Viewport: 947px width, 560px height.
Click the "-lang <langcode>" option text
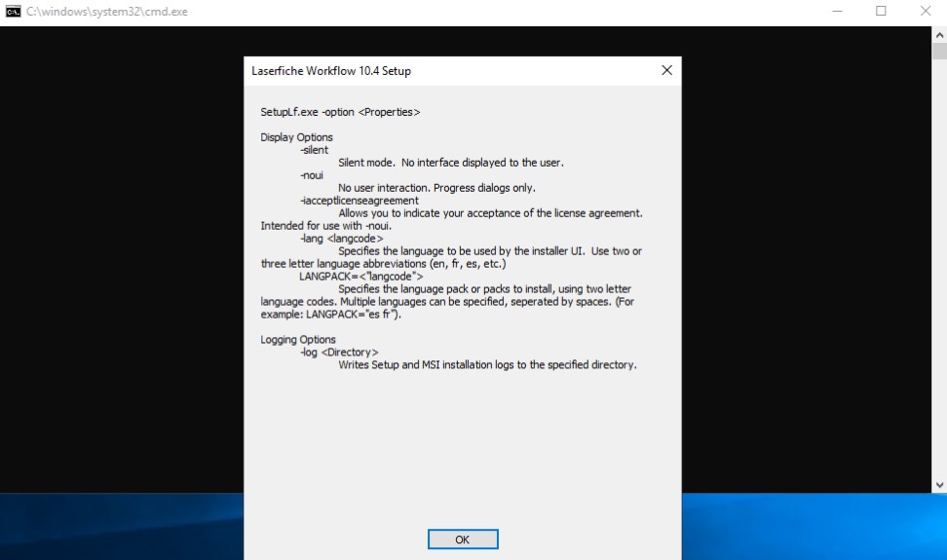coord(342,239)
